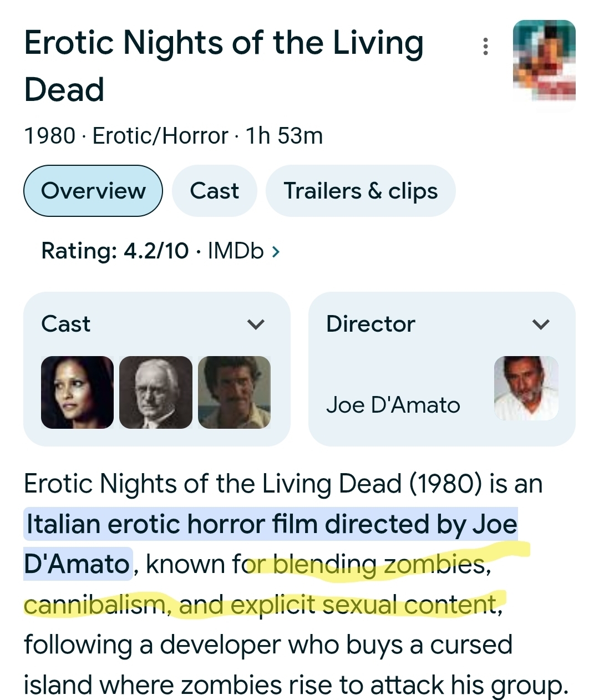Open the IMDb rating 4.2/10 link
Viewport: 599px width, 700px height.
[153, 251]
